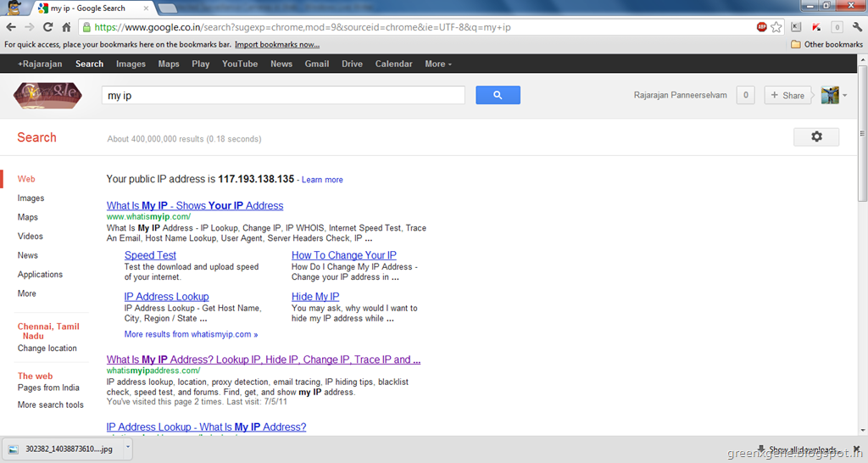Viewport: 868px width, 463px height.
Task: Click Show all downloads
Action: pos(797,449)
